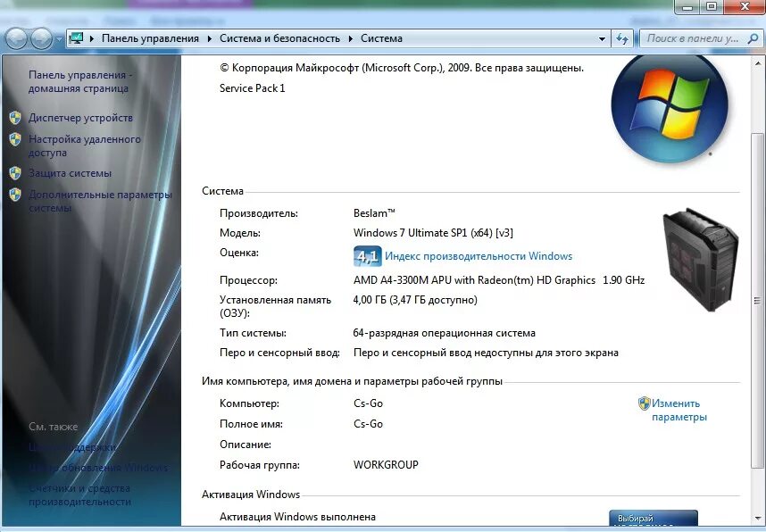Click the 4,00 ГБ (3,47 ГБ доступно) memory value
Screen dimensions: 766x532
coord(415,299)
